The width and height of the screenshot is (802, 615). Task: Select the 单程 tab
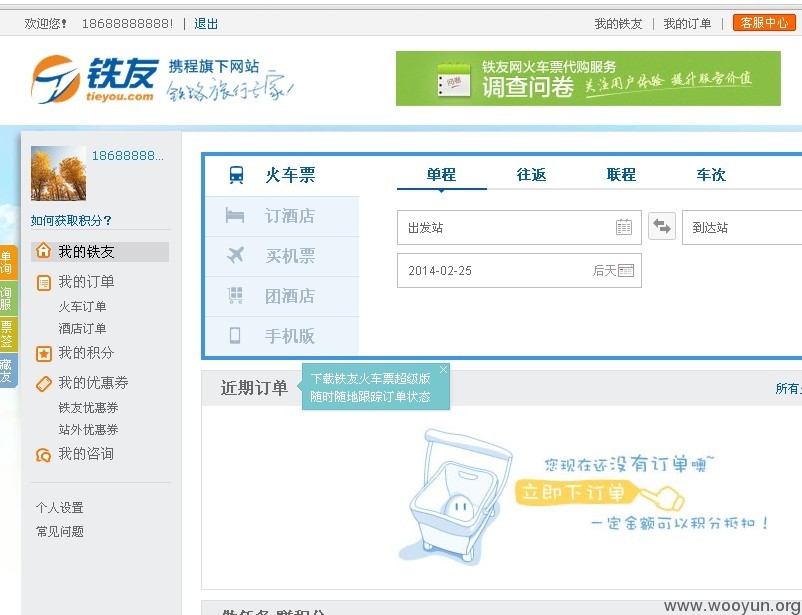click(441, 175)
